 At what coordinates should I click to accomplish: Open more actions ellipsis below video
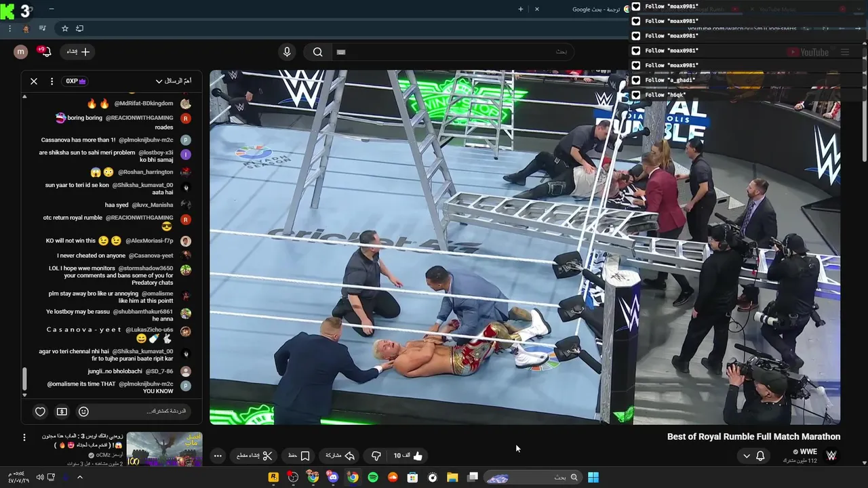point(218,456)
